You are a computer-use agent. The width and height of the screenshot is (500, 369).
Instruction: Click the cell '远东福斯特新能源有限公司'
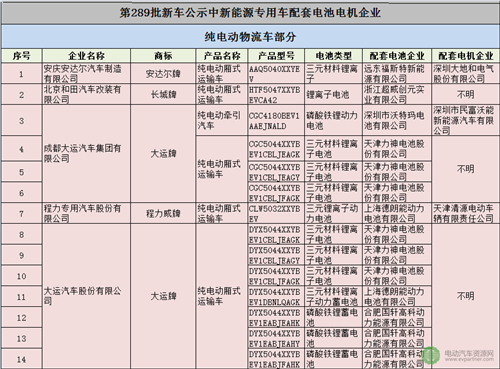coord(397,74)
